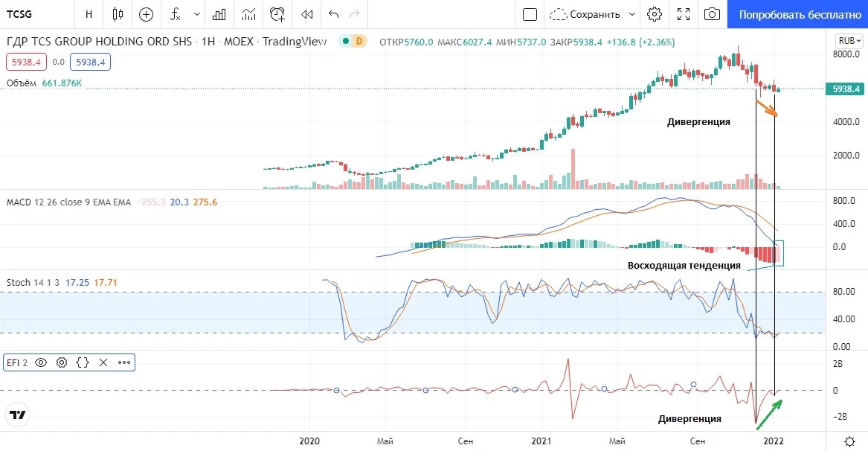Click the Дивергенция label on price pane
The width and height of the screenshot is (868, 451).
(x=698, y=122)
